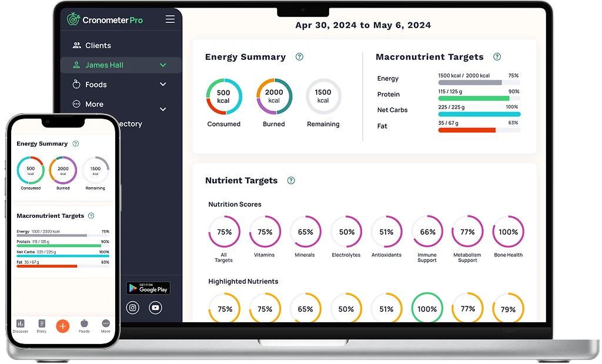Open Clients in the sidebar
The image size is (602, 364).
pyautogui.click(x=98, y=45)
